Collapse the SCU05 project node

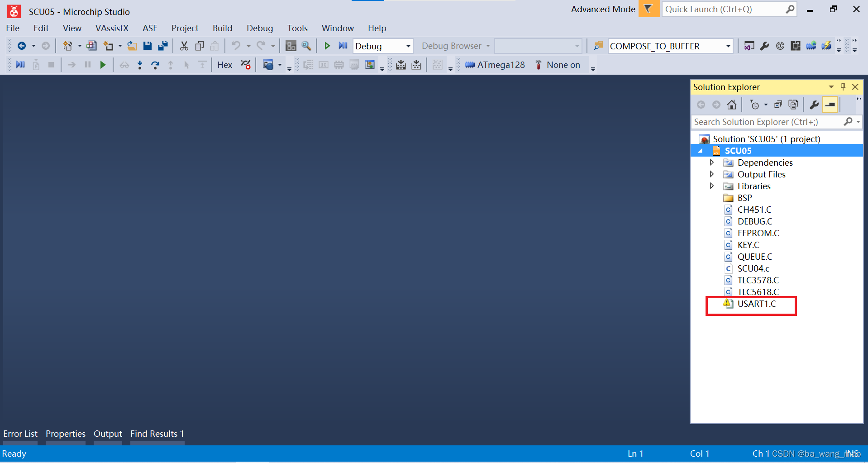click(701, 151)
